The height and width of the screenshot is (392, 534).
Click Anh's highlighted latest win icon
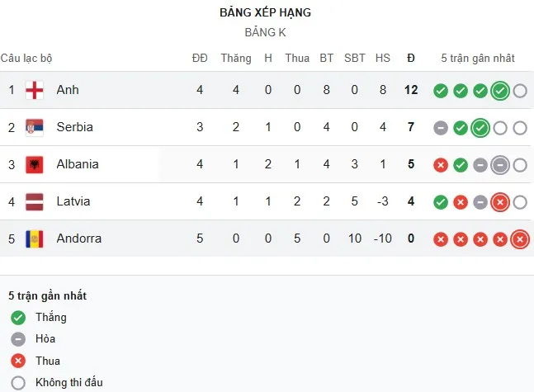[499, 91]
